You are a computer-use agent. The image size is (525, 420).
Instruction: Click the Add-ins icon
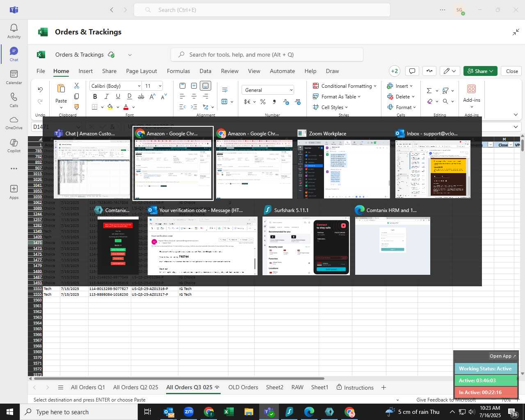(472, 89)
